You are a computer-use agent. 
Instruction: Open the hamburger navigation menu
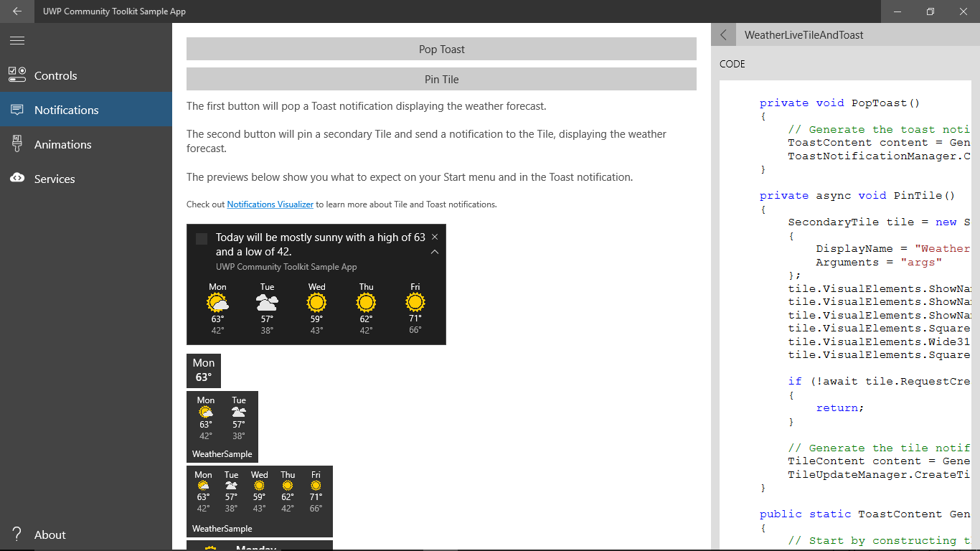coord(17,40)
